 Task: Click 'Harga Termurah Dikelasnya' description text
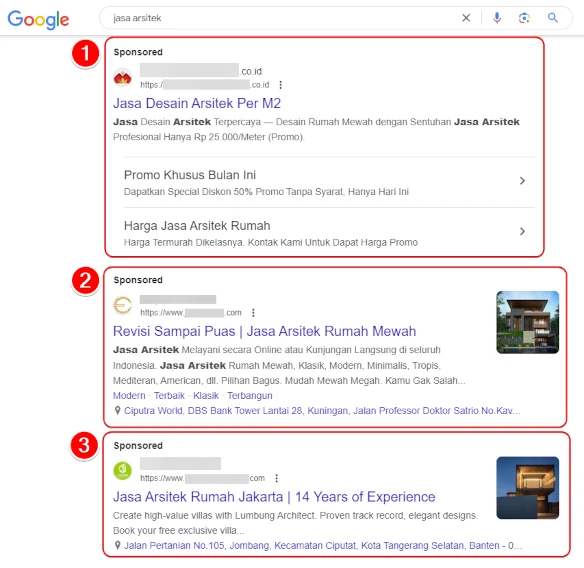coord(271,242)
